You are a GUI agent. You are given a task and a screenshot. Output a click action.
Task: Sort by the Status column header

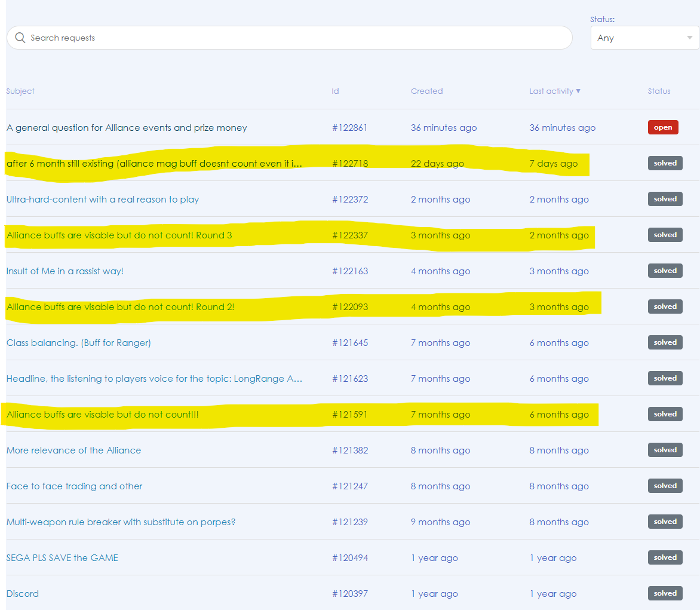pyautogui.click(x=659, y=91)
